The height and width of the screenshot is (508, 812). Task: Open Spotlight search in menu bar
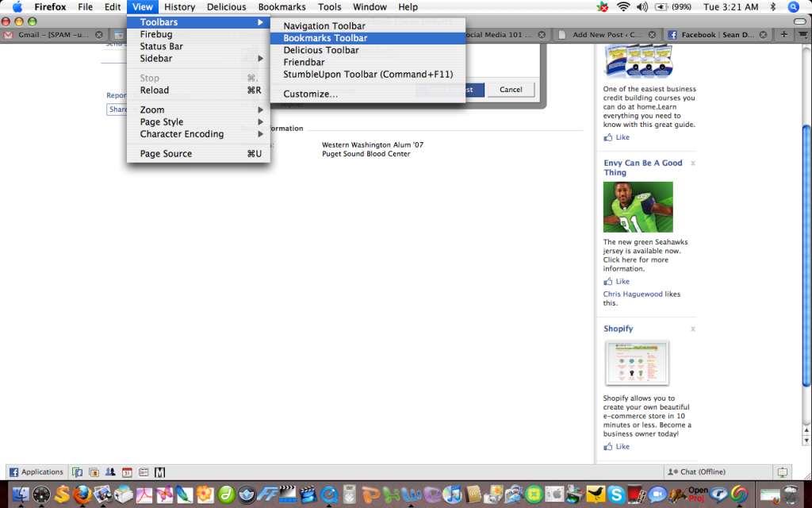click(x=793, y=6)
